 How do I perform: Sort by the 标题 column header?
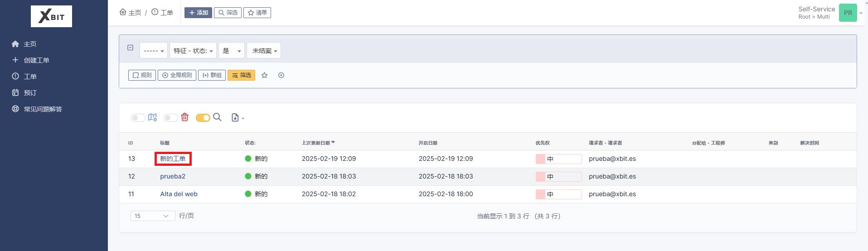pyautogui.click(x=165, y=143)
